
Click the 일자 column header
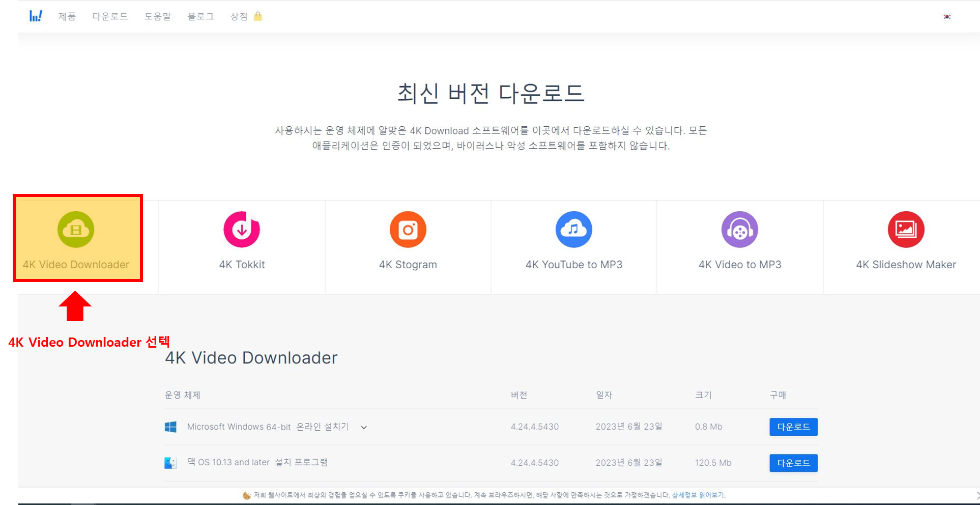point(604,395)
